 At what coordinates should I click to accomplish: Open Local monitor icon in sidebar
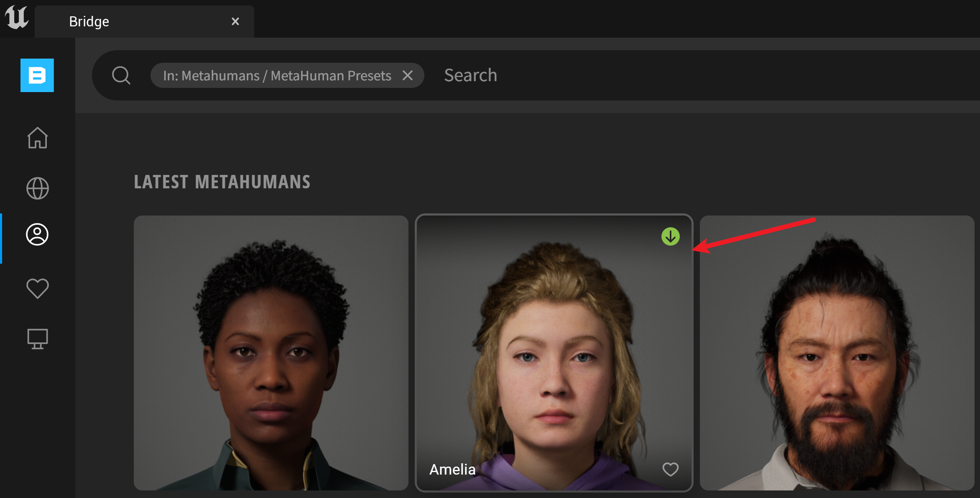(38, 339)
